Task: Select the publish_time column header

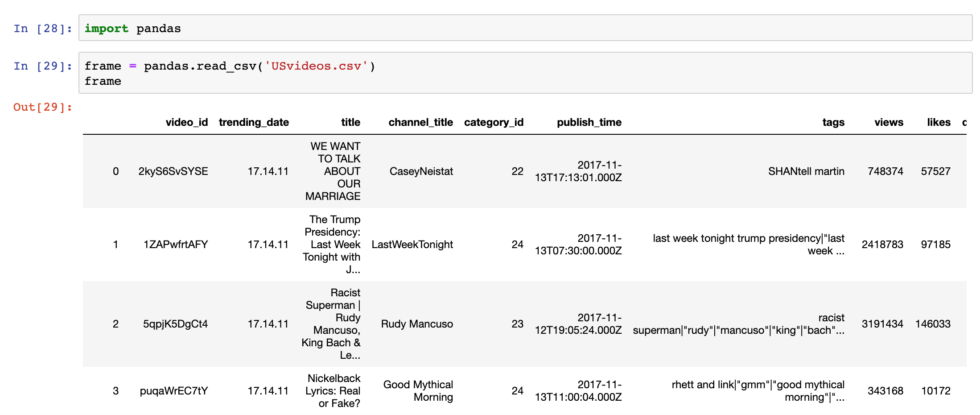Action: [589, 122]
